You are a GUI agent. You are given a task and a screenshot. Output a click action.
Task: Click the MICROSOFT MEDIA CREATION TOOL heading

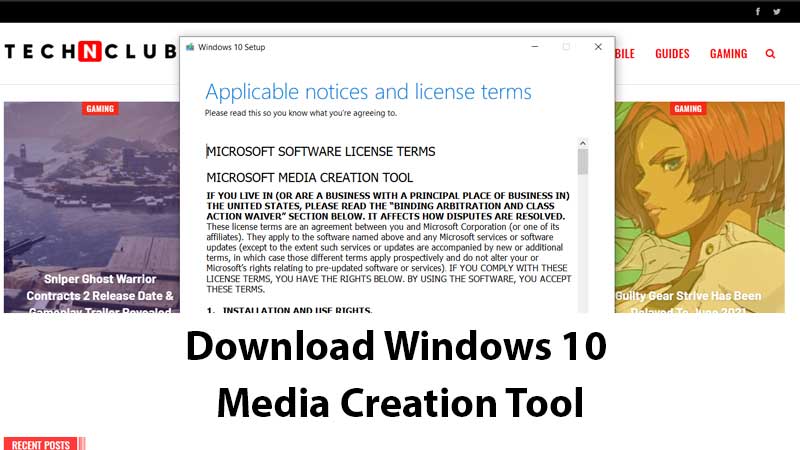(310, 178)
